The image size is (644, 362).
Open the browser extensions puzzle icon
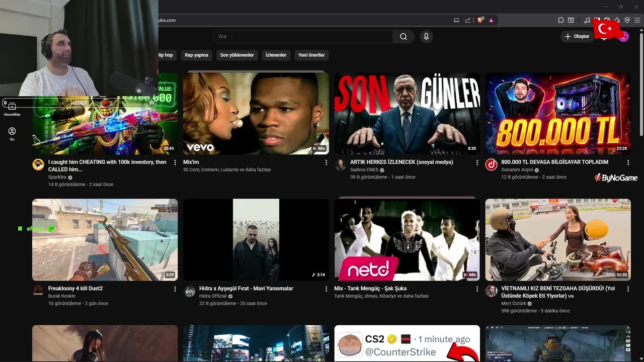[560, 20]
